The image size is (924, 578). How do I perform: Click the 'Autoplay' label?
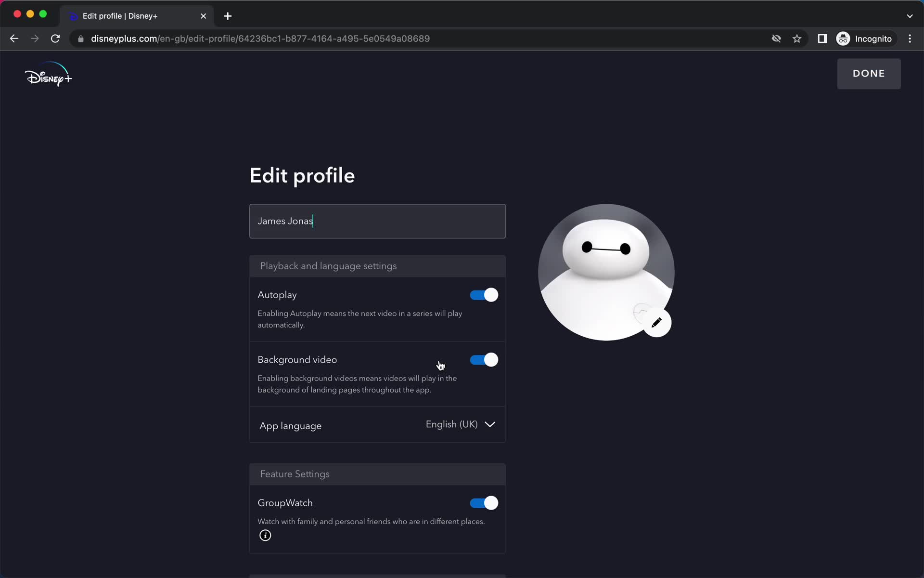pos(277,295)
